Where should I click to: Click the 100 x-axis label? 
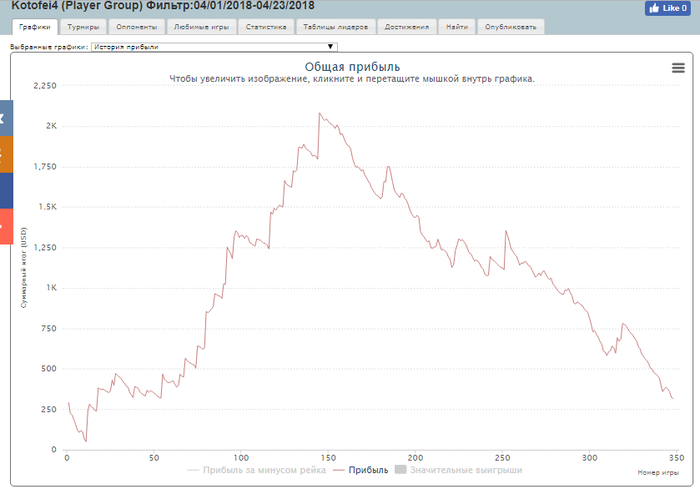241,458
